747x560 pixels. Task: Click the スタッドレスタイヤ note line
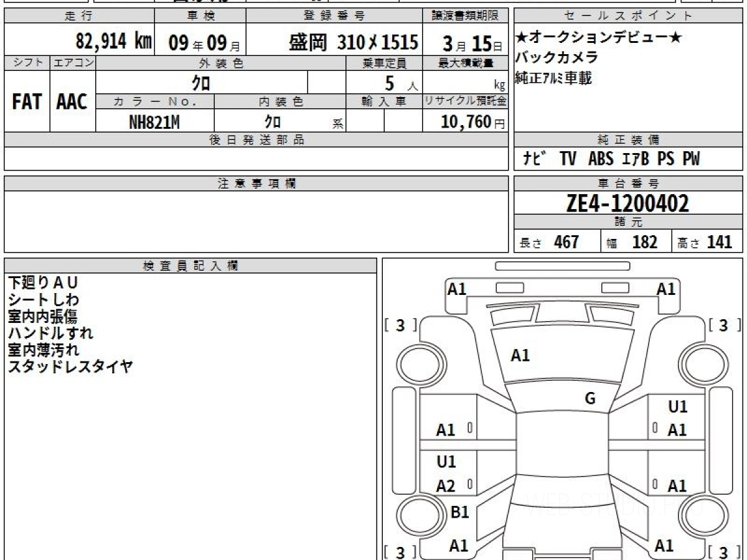pos(70,366)
